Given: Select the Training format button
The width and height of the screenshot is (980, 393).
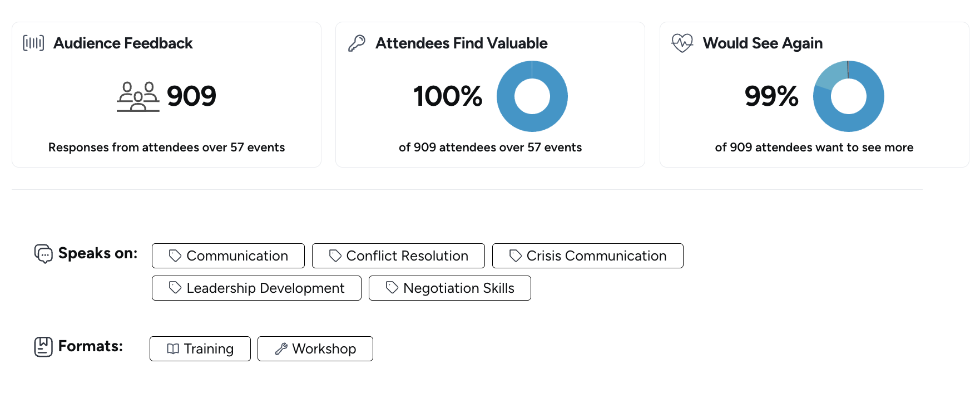Looking at the screenshot, I should [200, 348].
